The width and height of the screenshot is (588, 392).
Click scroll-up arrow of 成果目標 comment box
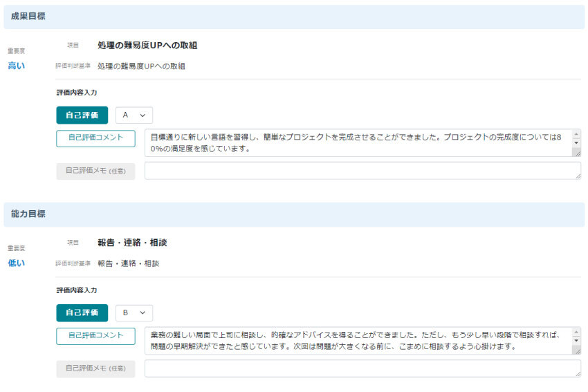pyautogui.click(x=576, y=133)
